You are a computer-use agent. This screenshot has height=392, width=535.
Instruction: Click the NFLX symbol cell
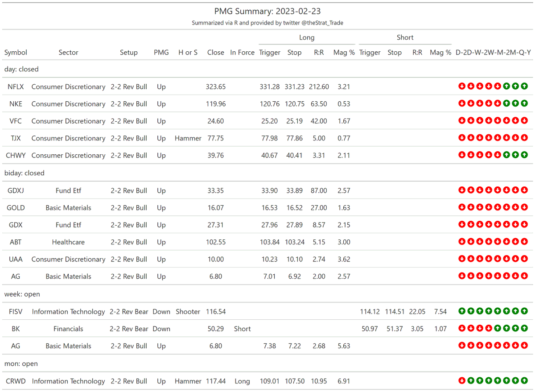click(x=16, y=87)
